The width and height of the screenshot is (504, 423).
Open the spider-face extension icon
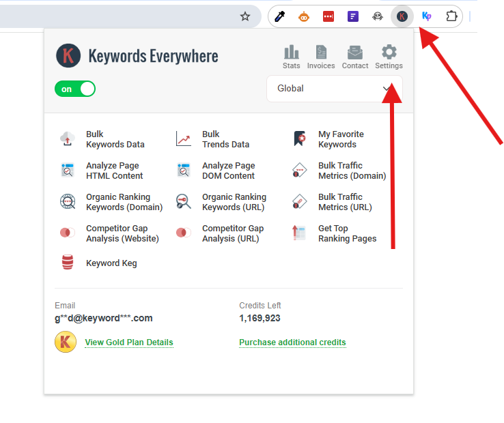378,16
